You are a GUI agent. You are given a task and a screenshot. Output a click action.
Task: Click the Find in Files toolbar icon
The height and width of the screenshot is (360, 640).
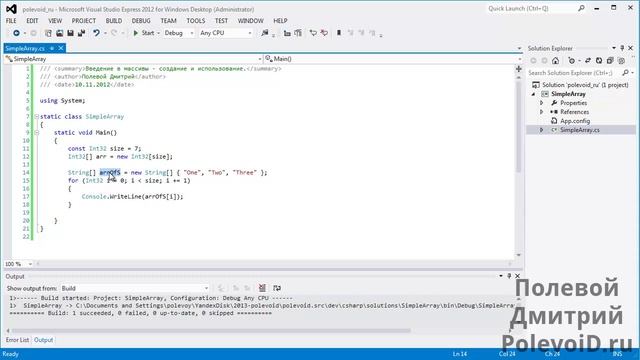pyautogui.click(x=265, y=33)
